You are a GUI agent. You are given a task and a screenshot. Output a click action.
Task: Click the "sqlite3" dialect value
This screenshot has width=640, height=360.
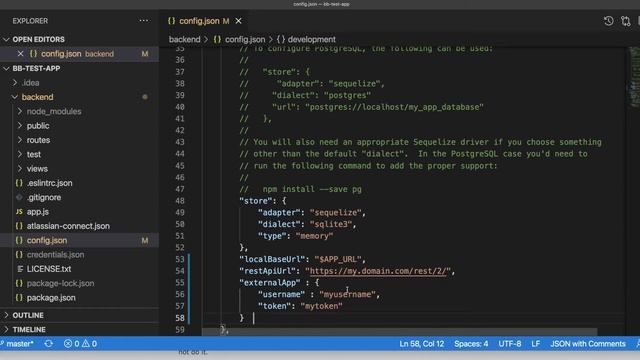tap(331, 224)
